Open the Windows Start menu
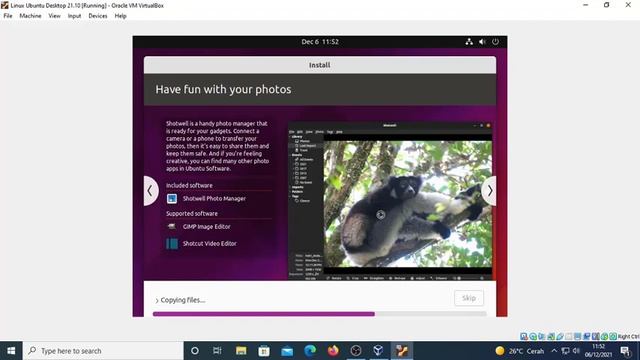Viewport: 640px width, 360px height. [x=11, y=351]
